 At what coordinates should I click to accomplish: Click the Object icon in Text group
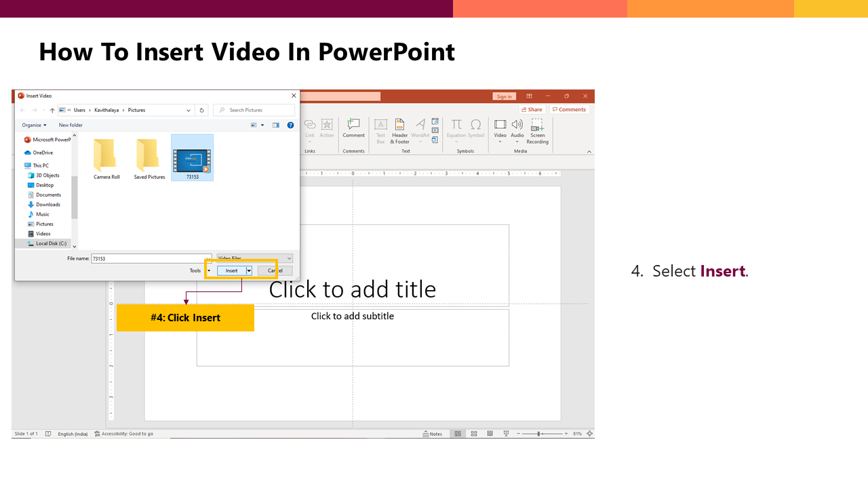click(435, 139)
